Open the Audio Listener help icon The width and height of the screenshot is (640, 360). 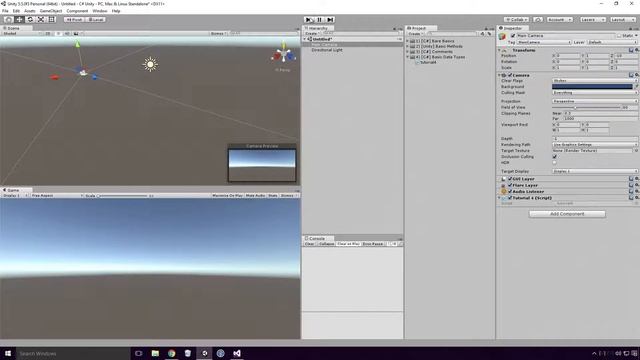pyautogui.click(x=631, y=191)
